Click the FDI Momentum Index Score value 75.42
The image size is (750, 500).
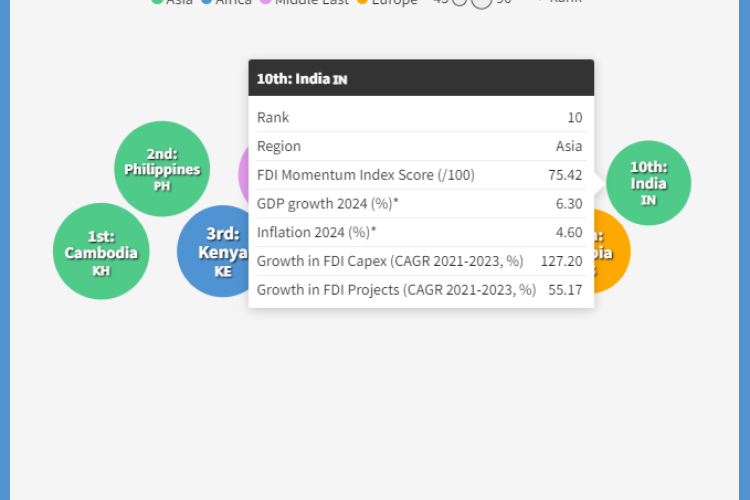pyautogui.click(x=565, y=175)
